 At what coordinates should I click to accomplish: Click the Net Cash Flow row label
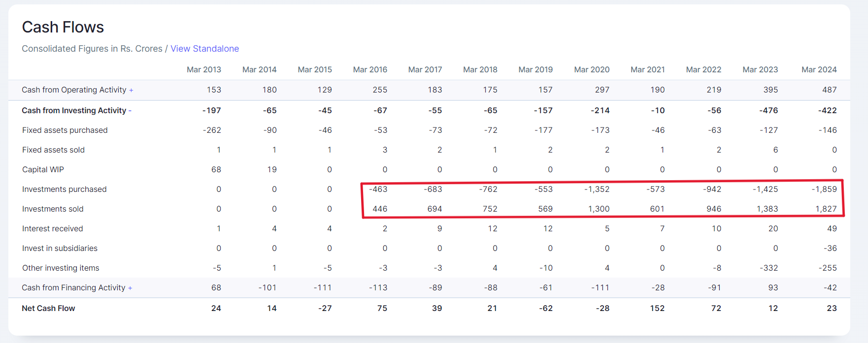tap(48, 309)
